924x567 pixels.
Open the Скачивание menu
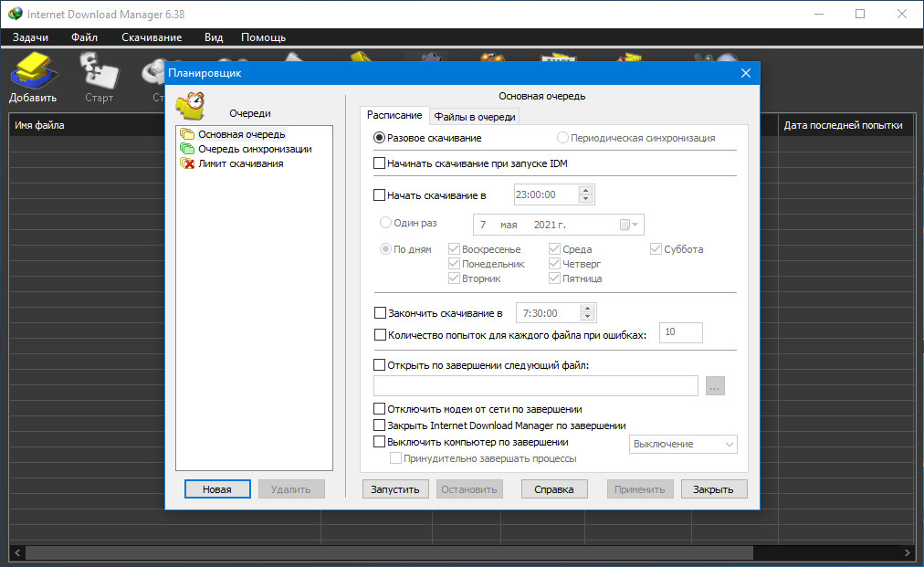pyautogui.click(x=152, y=37)
